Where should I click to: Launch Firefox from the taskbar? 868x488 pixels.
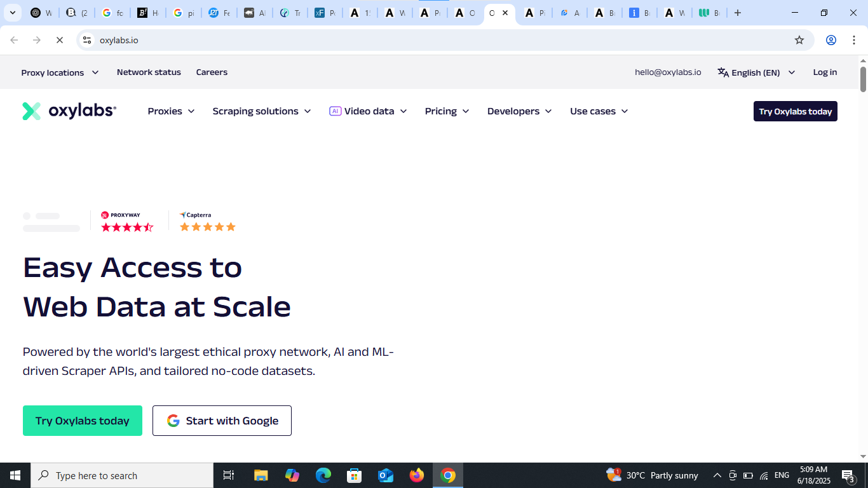[417, 475]
